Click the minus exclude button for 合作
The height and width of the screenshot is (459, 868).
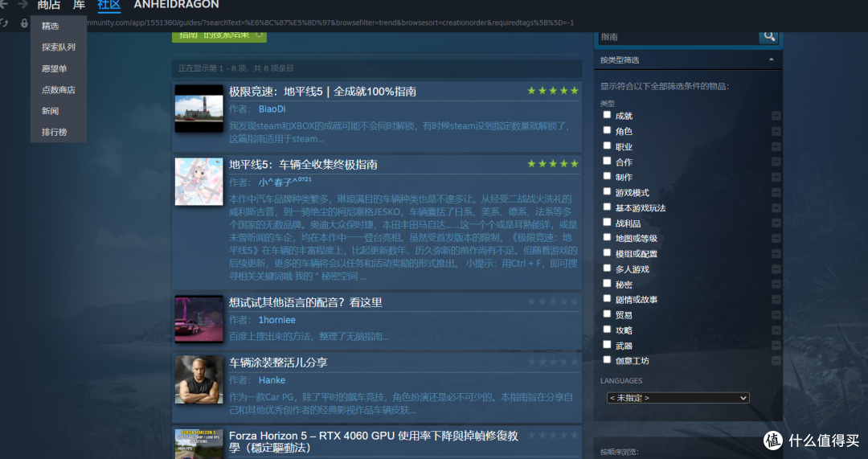[x=776, y=162]
